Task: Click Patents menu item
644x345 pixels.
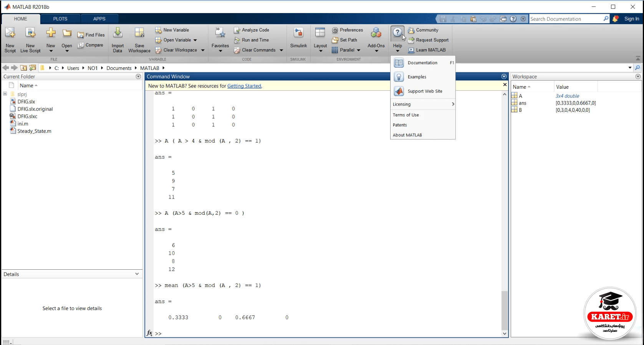Action: (423, 125)
